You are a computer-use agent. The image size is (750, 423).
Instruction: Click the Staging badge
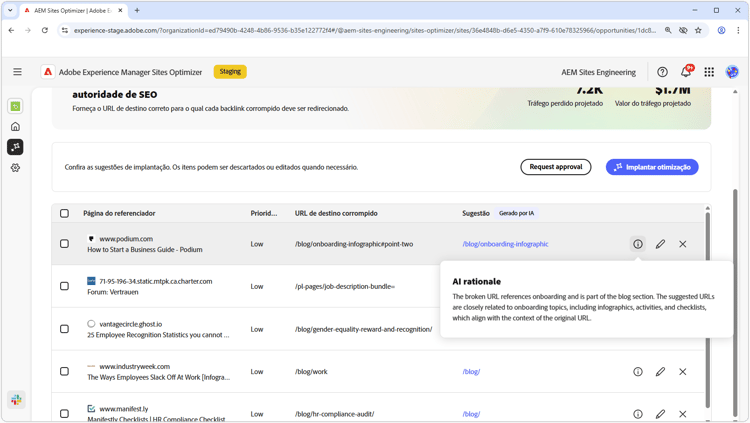coord(230,72)
